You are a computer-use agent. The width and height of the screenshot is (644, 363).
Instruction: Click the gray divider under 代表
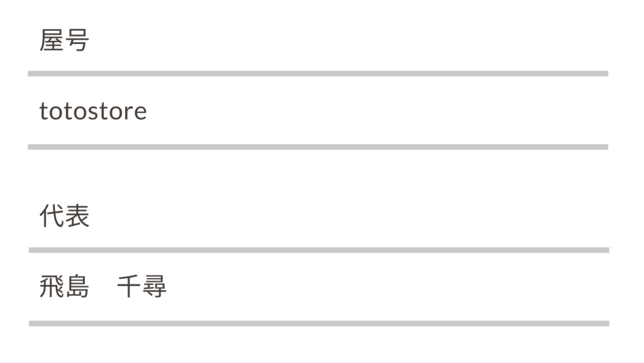(319, 250)
